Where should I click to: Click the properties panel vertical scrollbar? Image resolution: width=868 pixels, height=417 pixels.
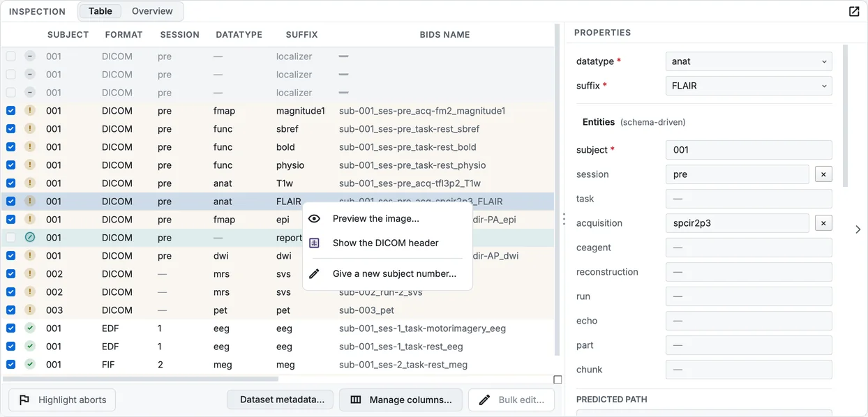point(845,115)
